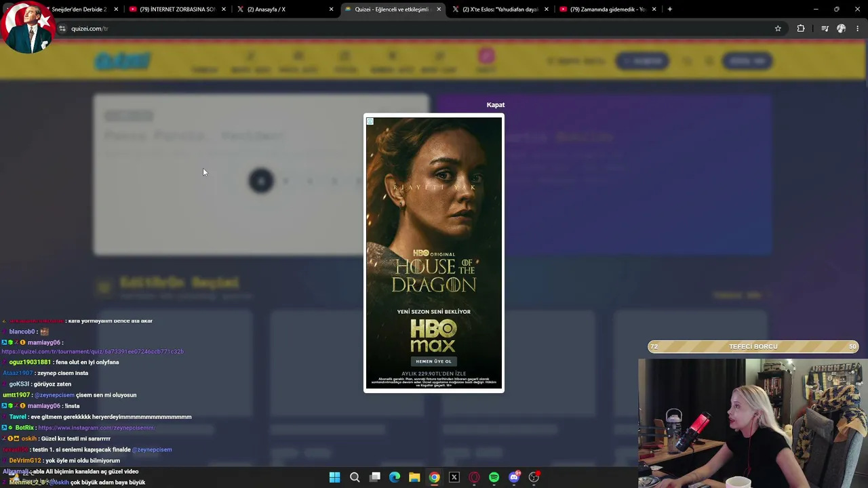
Task: Open the Chrome three-dot menu
Action: click(858, 28)
